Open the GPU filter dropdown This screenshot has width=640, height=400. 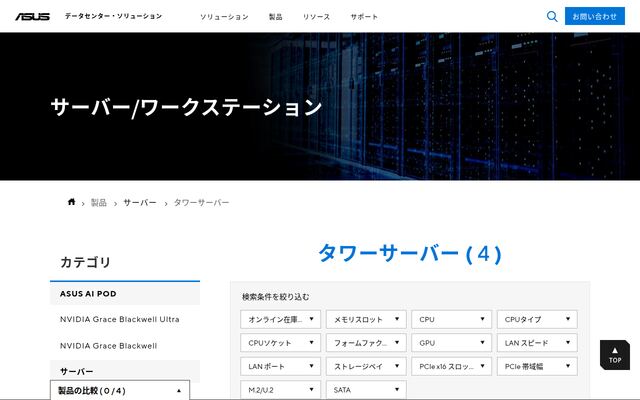point(452,343)
